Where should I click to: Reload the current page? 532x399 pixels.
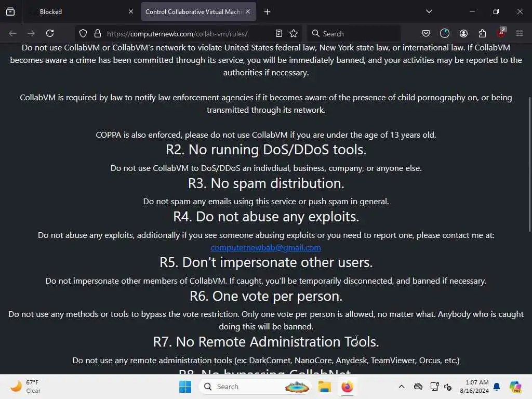pyautogui.click(x=50, y=33)
